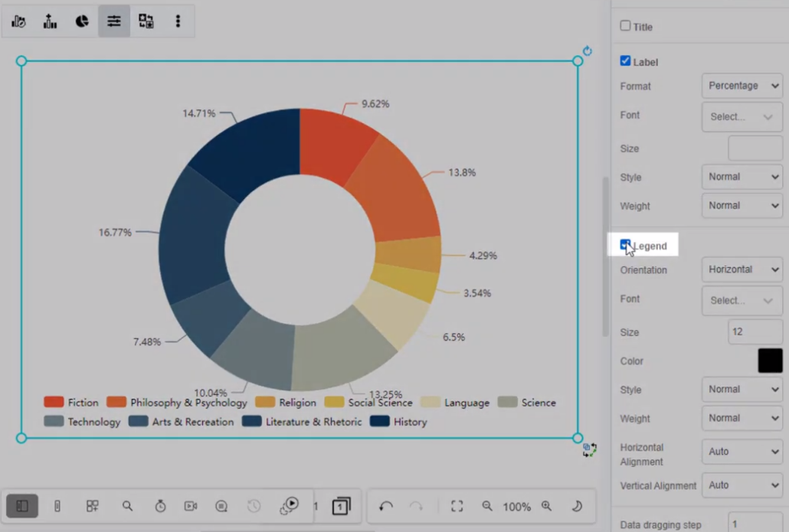Click the swap chart type icon
789x532 pixels.
[x=146, y=21]
